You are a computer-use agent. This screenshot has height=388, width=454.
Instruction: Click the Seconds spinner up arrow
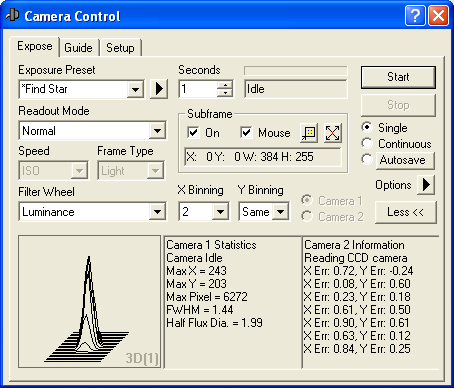[x=225, y=85]
